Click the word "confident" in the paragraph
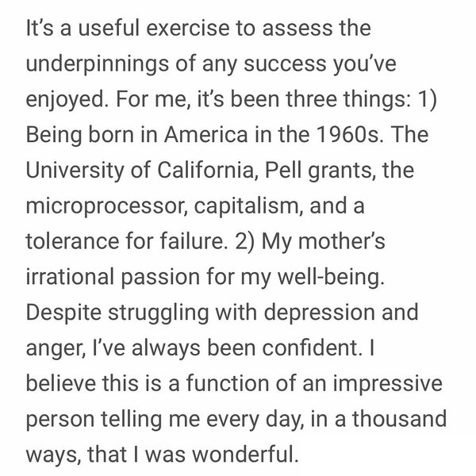 click(x=312, y=348)
